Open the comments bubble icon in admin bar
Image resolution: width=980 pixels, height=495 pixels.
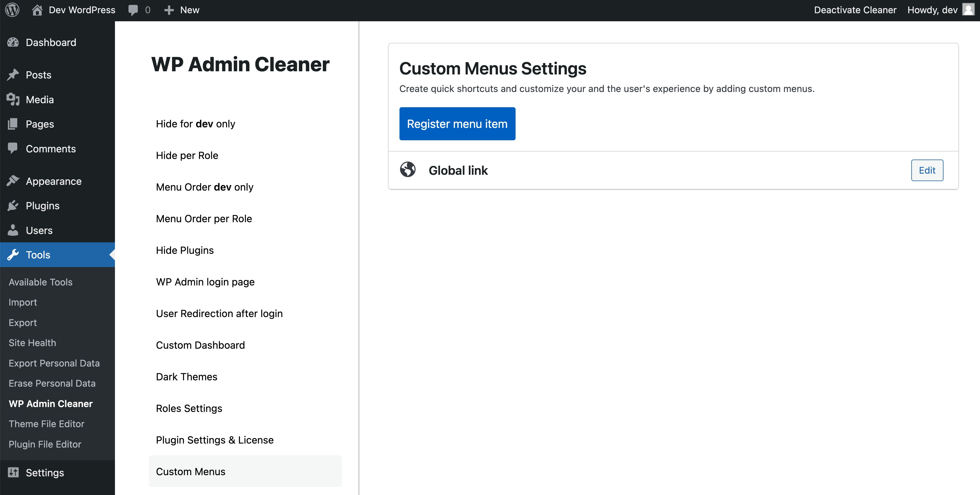[x=133, y=10]
